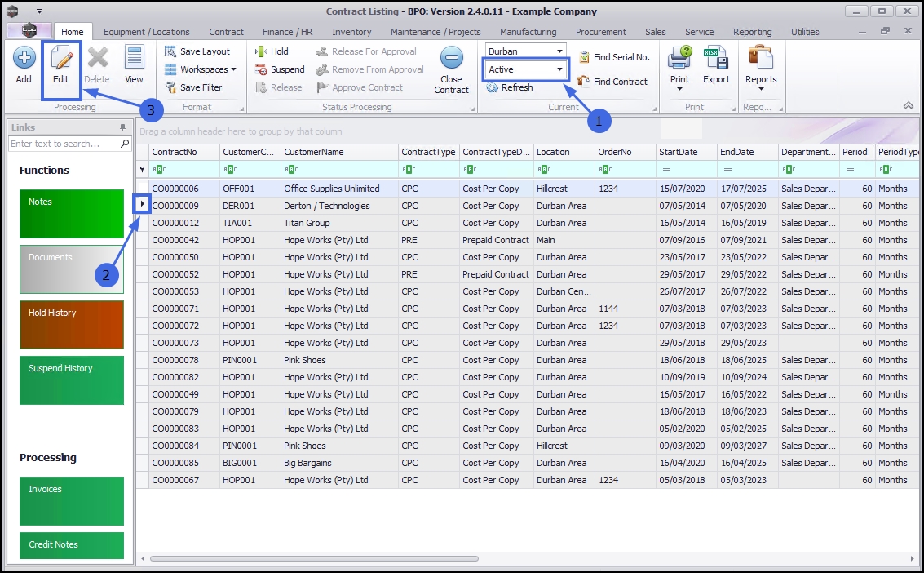Click the Hold status button
924x573 pixels.
tap(272, 51)
